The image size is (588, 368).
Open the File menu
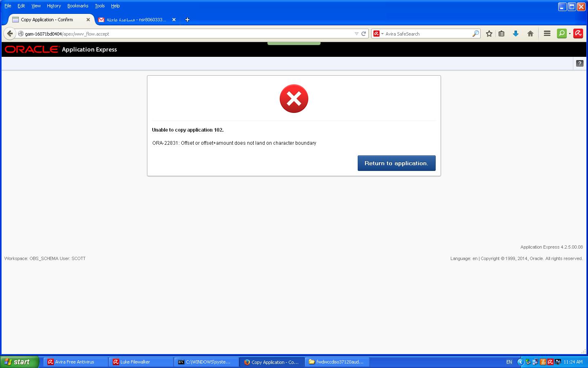8,6
